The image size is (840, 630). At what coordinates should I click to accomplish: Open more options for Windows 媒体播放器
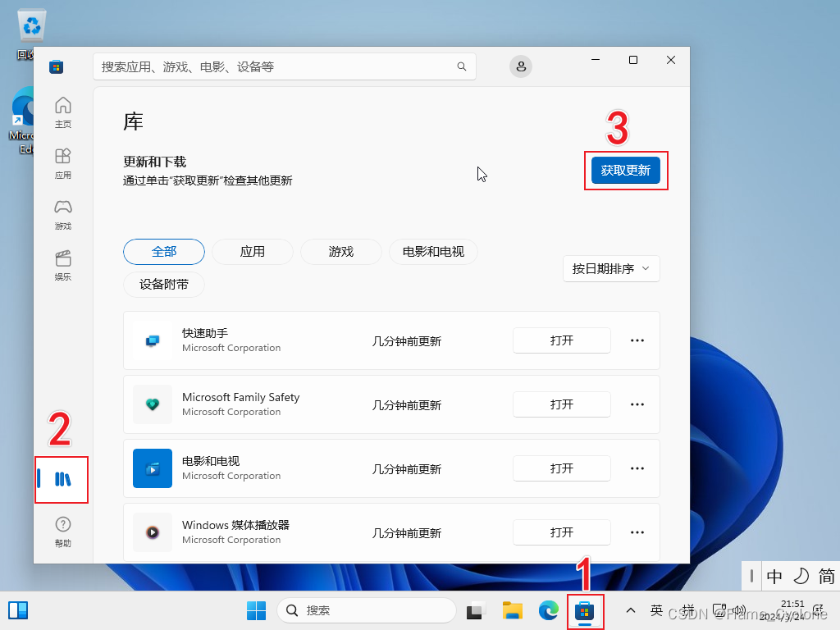637,532
